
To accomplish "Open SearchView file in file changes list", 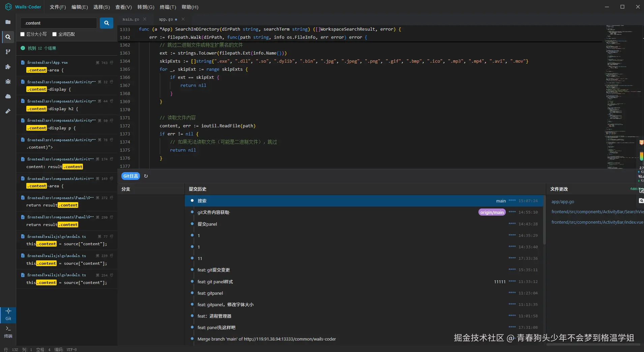I will click(x=597, y=212).
